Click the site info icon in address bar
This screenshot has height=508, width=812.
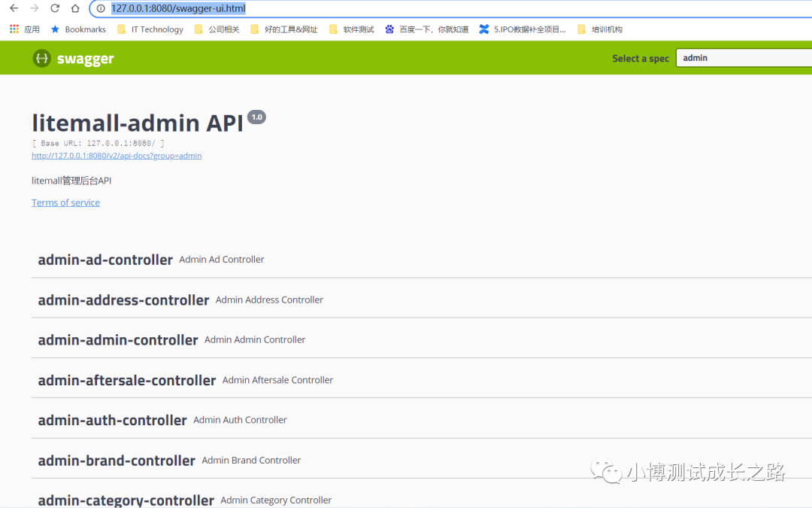click(101, 8)
